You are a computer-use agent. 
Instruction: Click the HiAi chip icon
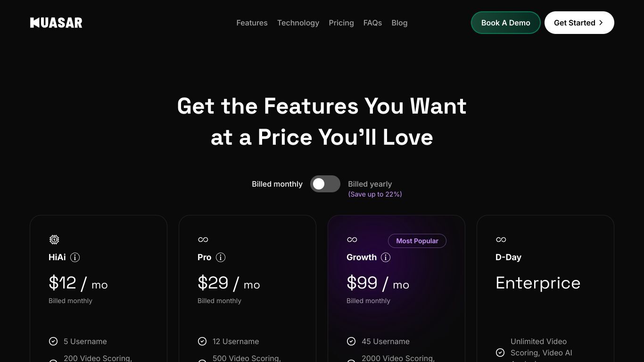pos(54,239)
